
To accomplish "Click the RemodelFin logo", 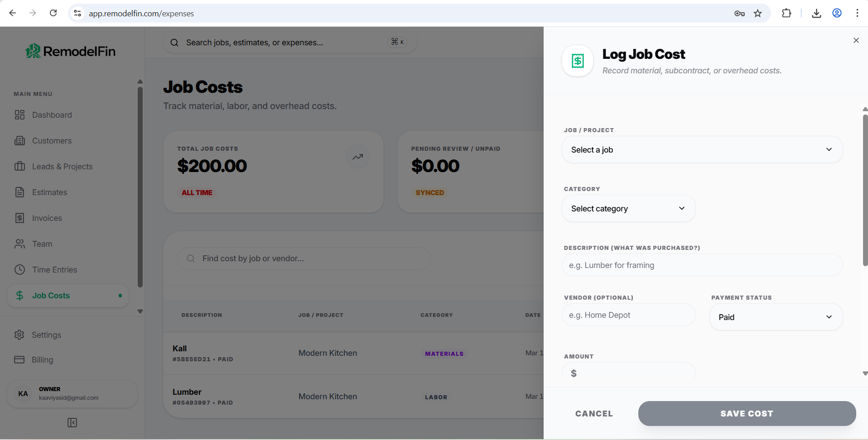I will tap(70, 51).
